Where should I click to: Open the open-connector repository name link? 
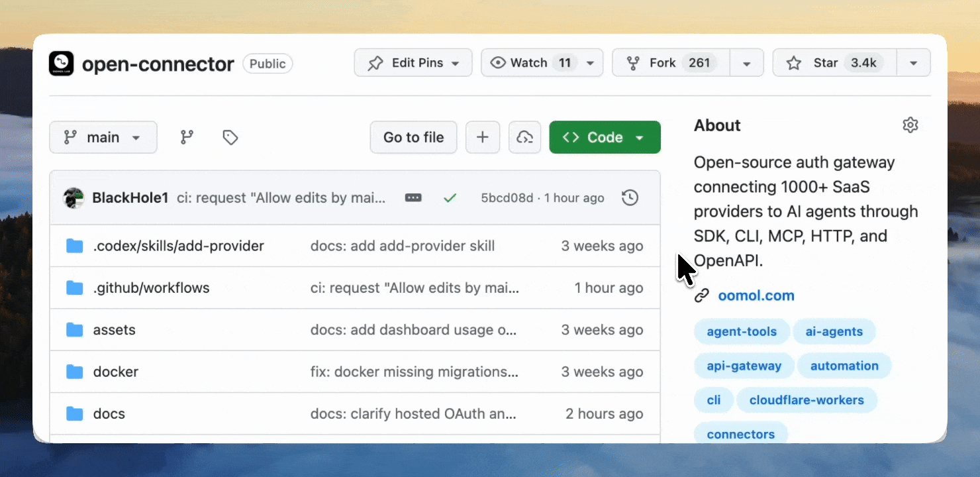tap(158, 64)
